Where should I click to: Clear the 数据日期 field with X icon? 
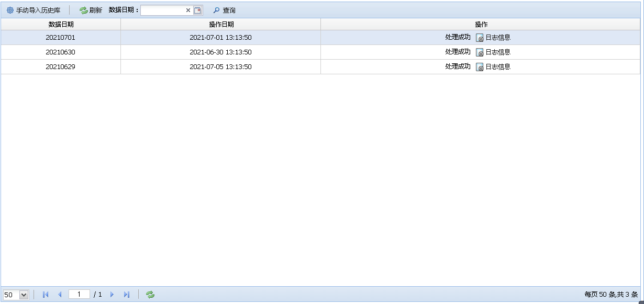[188, 10]
